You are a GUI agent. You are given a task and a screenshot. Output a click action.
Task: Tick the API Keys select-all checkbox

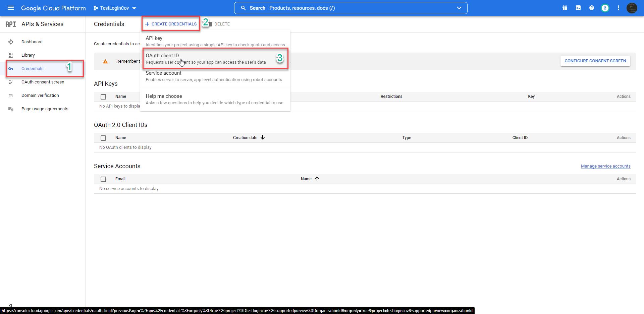(103, 97)
